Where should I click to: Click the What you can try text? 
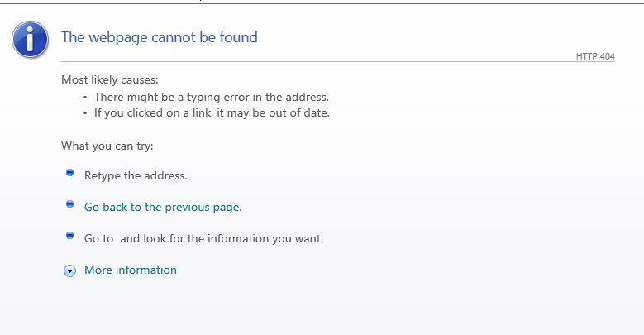[x=107, y=146]
